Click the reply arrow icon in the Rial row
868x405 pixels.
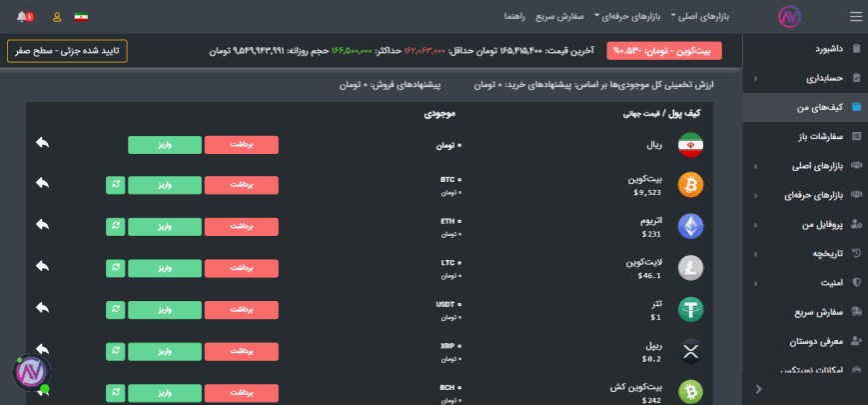(x=42, y=144)
